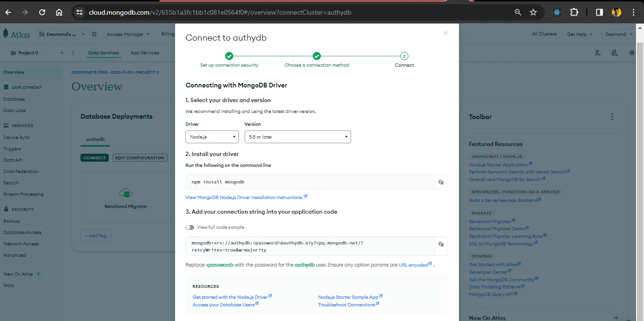Open the Toolbar panel three-dot menu
This screenshot has height=321, width=644.
coord(612,117)
